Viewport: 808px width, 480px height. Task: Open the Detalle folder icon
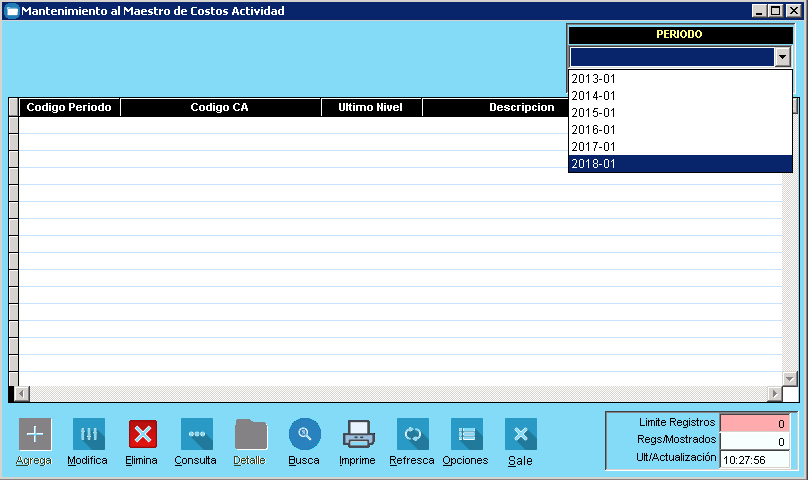click(250, 434)
